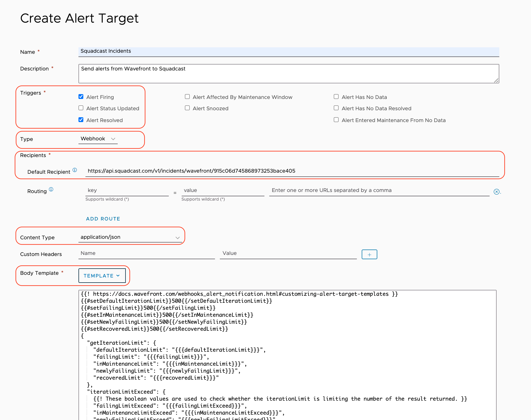Check Alert Entered Maintenance From No Data

[336, 120]
